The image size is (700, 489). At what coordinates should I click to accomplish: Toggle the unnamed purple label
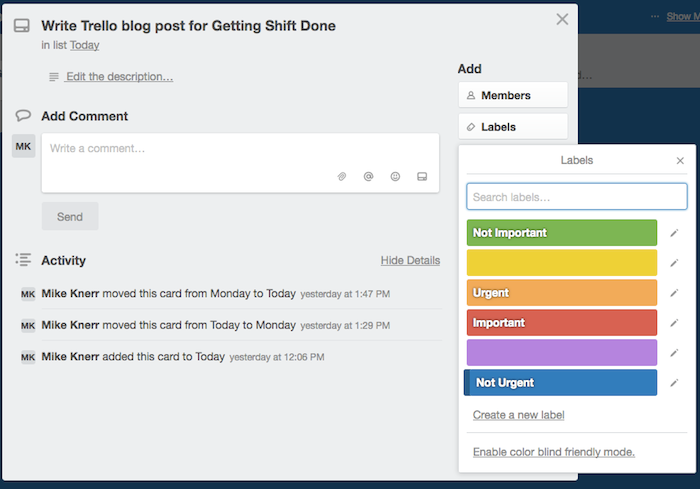(x=562, y=352)
